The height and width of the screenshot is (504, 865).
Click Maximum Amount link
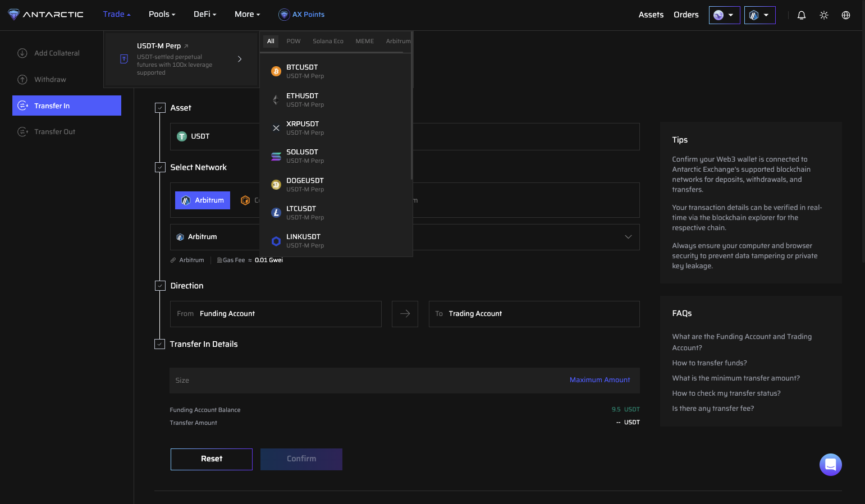point(599,381)
